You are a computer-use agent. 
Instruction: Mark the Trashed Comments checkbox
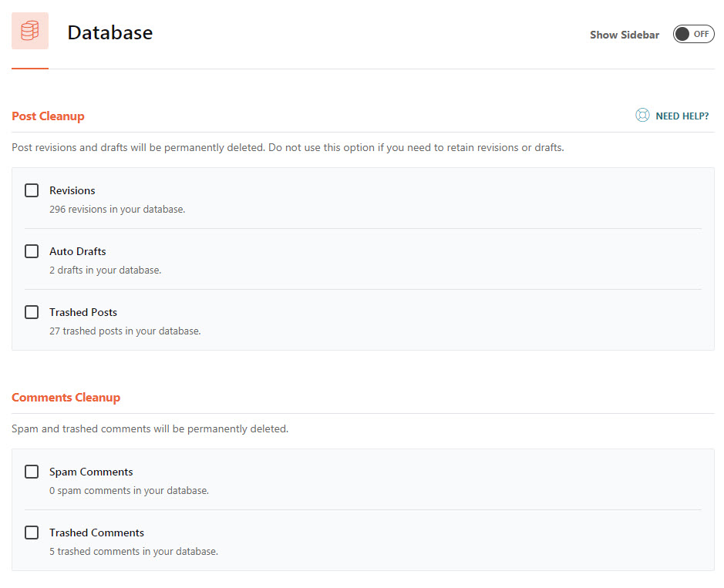(x=32, y=533)
